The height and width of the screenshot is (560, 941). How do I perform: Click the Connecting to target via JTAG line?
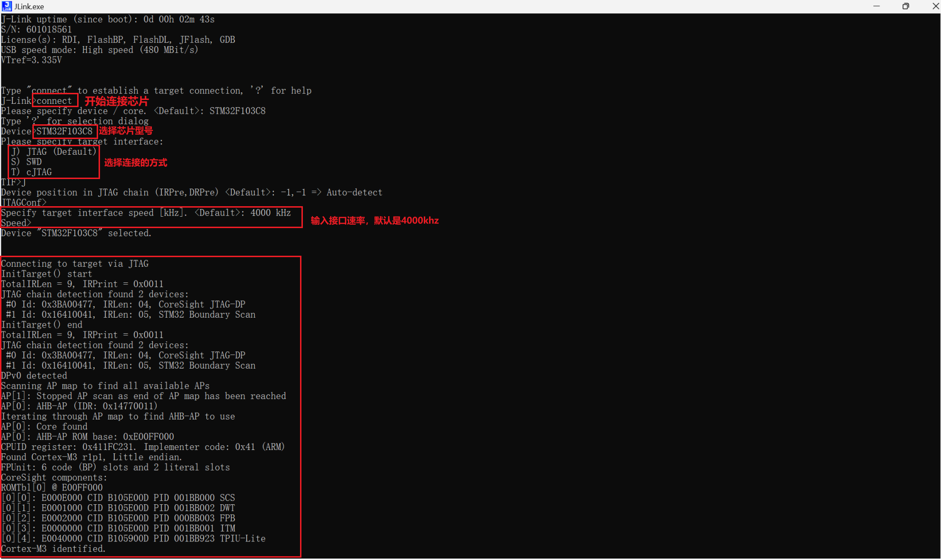[x=75, y=264]
